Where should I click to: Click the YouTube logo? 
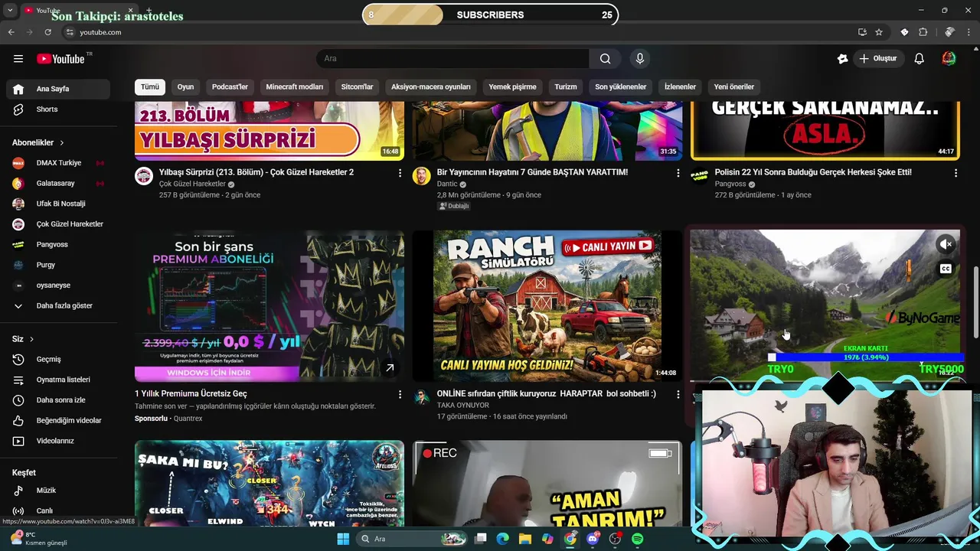click(60, 59)
